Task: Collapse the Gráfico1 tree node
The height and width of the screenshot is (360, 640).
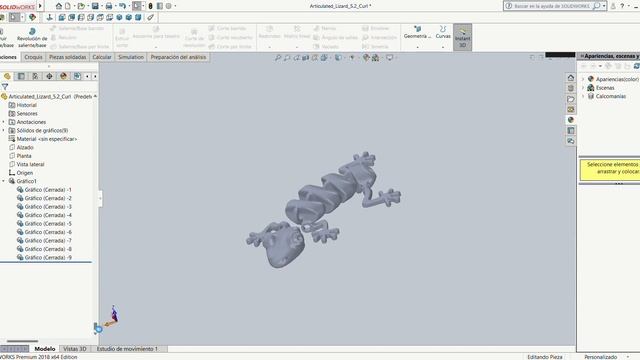Action: (4, 181)
